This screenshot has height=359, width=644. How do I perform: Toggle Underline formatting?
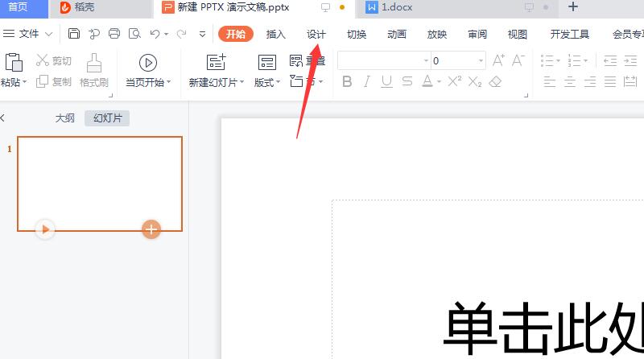(386, 81)
